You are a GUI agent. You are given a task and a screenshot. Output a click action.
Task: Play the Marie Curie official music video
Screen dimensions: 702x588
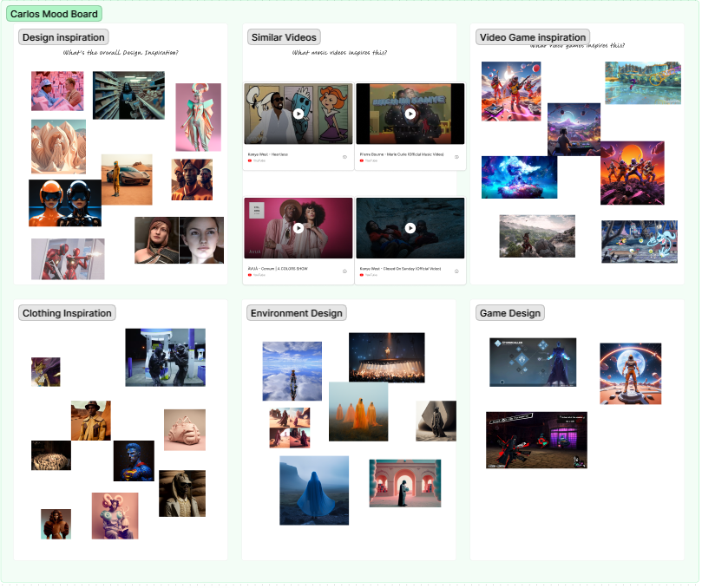(410, 114)
